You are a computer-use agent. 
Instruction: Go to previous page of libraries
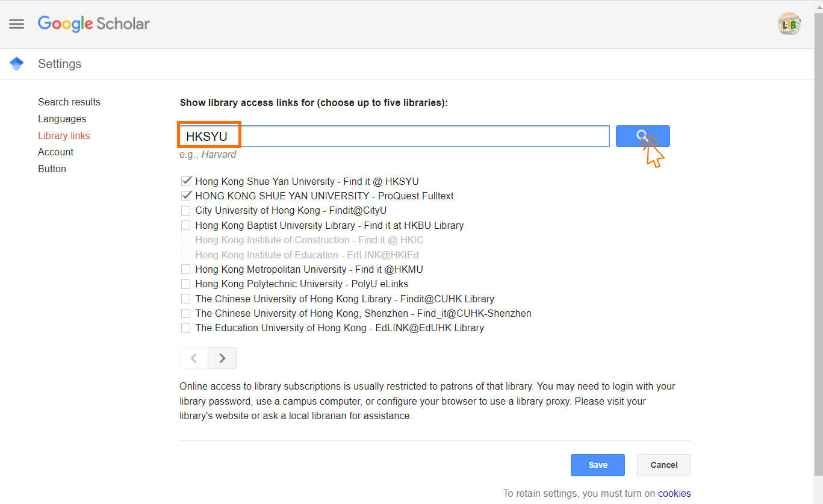pos(194,358)
